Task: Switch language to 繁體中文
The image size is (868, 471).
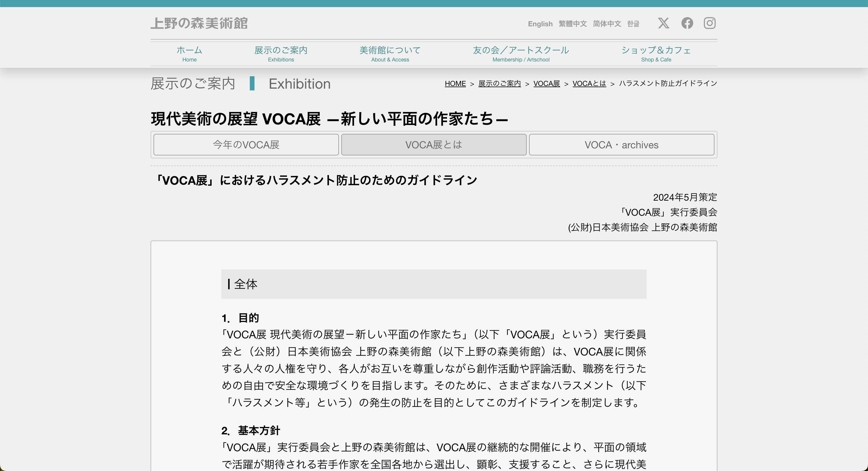Action: [573, 24]
